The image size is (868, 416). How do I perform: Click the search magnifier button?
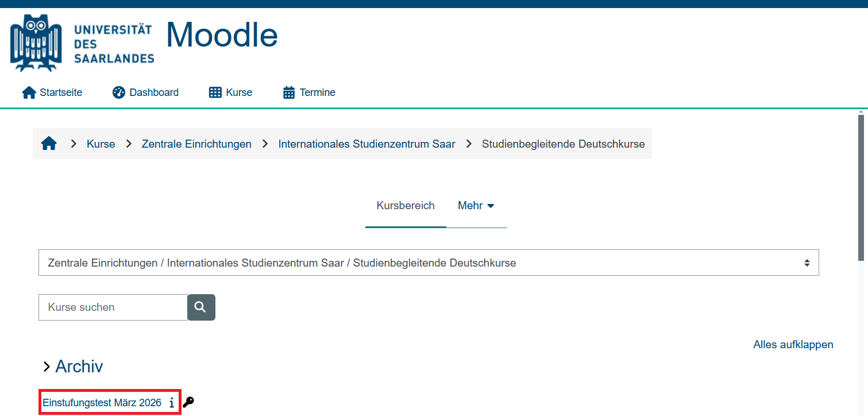tap(200, 307)
